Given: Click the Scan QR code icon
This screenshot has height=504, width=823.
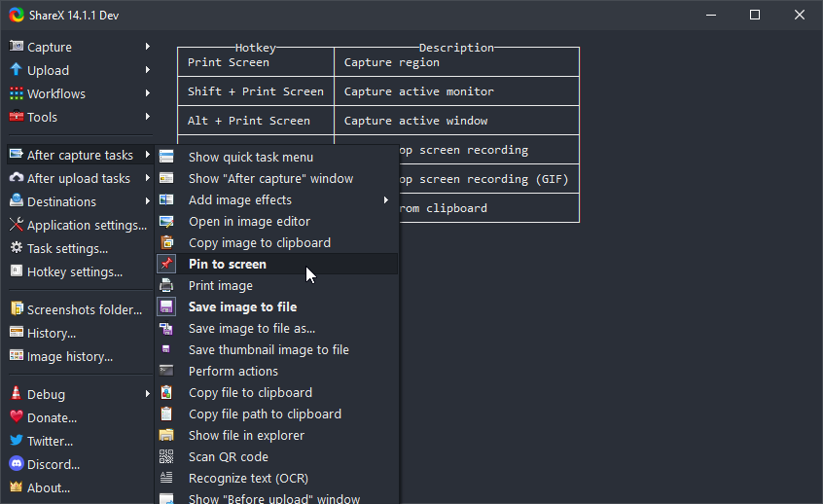Looking at the screenshot, I should pyautogui.click(x=166, y=456).
